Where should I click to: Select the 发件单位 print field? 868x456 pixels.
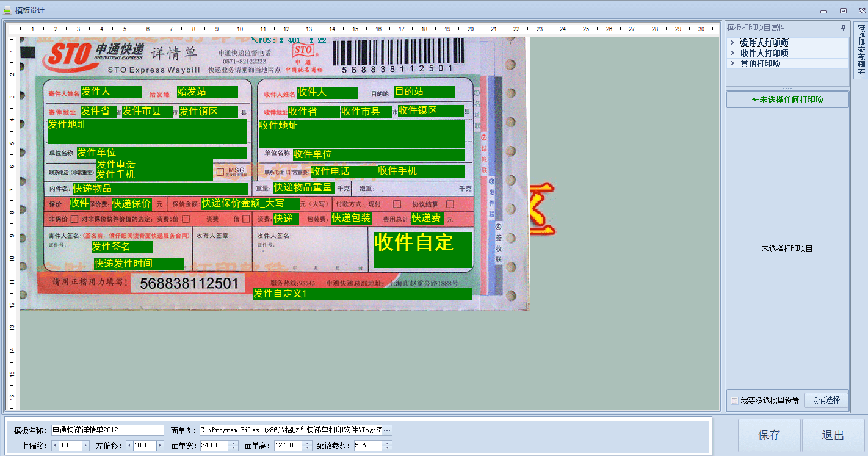[x=162, y=153]
